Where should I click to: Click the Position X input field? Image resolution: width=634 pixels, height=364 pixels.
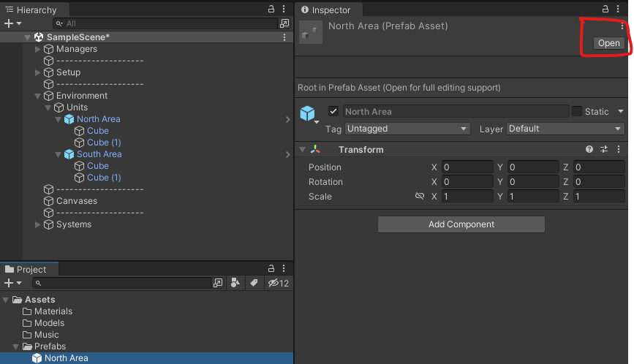coord(467,167)
